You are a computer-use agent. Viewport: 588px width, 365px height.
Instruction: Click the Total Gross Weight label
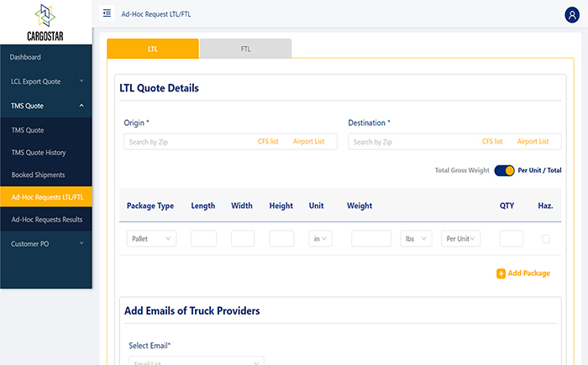462,170
